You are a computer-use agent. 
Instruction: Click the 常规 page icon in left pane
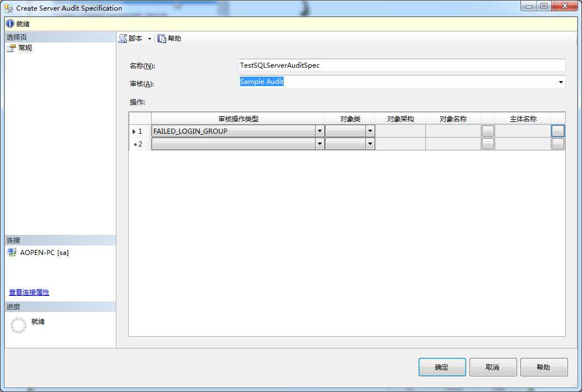(x=12, y=48)
